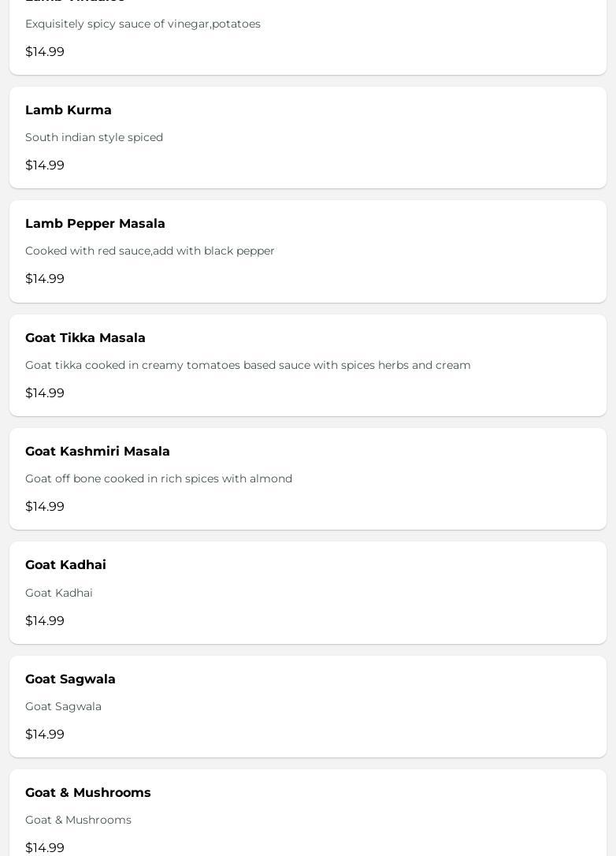This screenshot has height=856, width=616.
Task: Click the $14.99 price under vinegar,potatoes description
Action: coord(45,52)
